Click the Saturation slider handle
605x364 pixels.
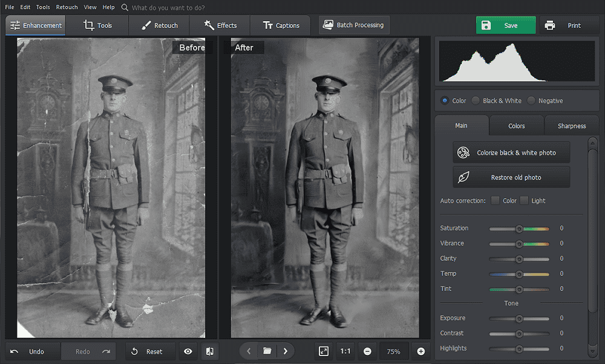point(519,229)
